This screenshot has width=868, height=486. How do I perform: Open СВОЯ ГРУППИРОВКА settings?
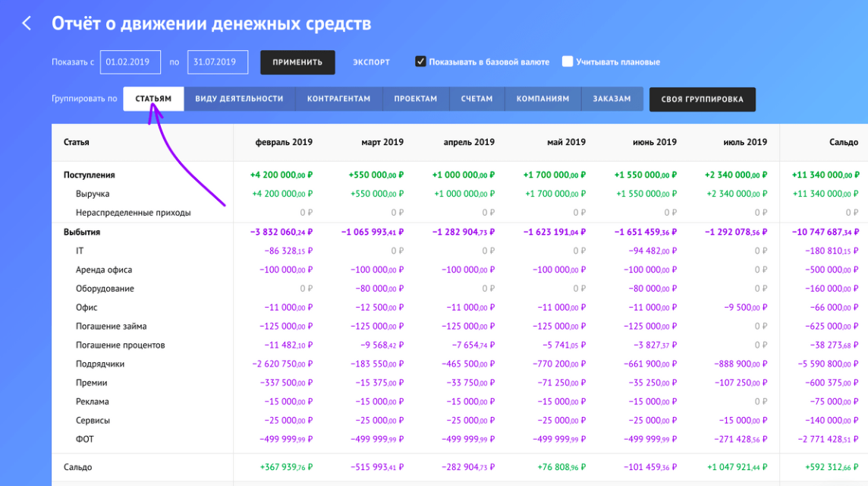coord(702,99)
